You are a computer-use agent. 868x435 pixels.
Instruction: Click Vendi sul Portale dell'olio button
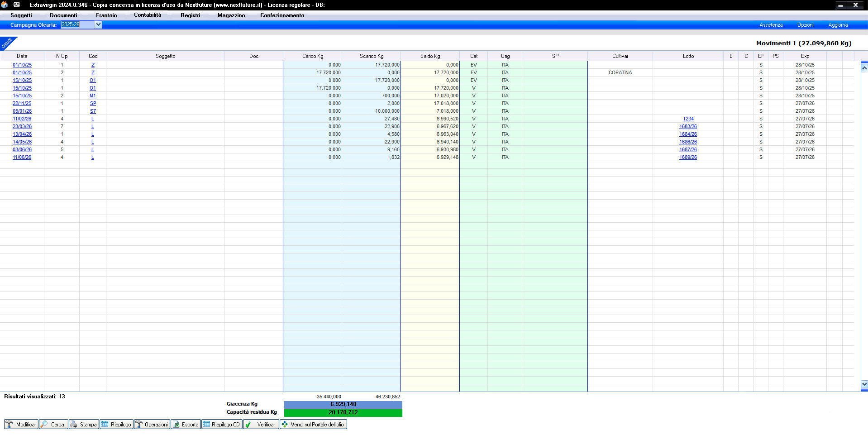click(313, 424)
